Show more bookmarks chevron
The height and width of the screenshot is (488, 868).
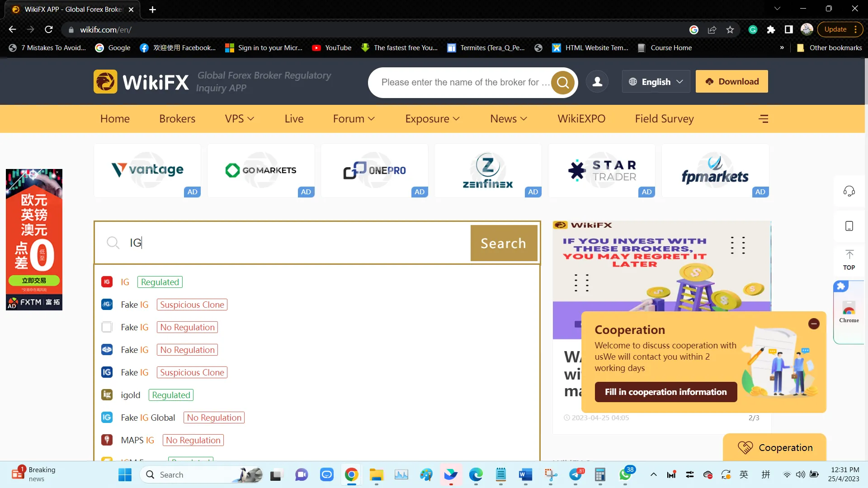point(782,48)
